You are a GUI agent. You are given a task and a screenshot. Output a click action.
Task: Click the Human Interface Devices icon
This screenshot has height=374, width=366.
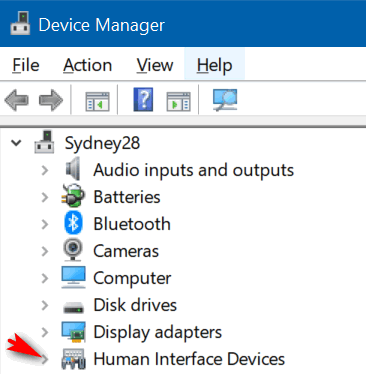click(73, 359)
